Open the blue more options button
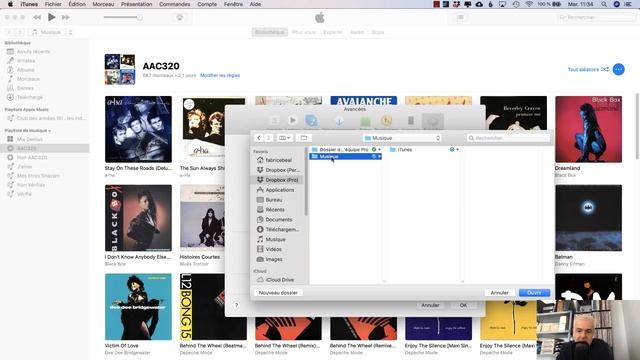The height and width of the screenshot is (360, 640). point(618,69)
